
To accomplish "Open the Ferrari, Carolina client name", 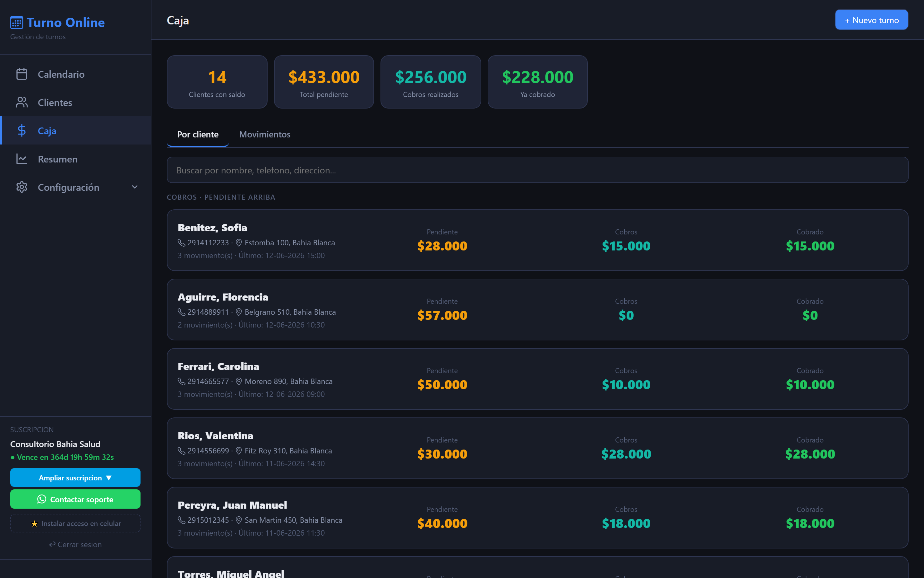I will pos(218,366).
